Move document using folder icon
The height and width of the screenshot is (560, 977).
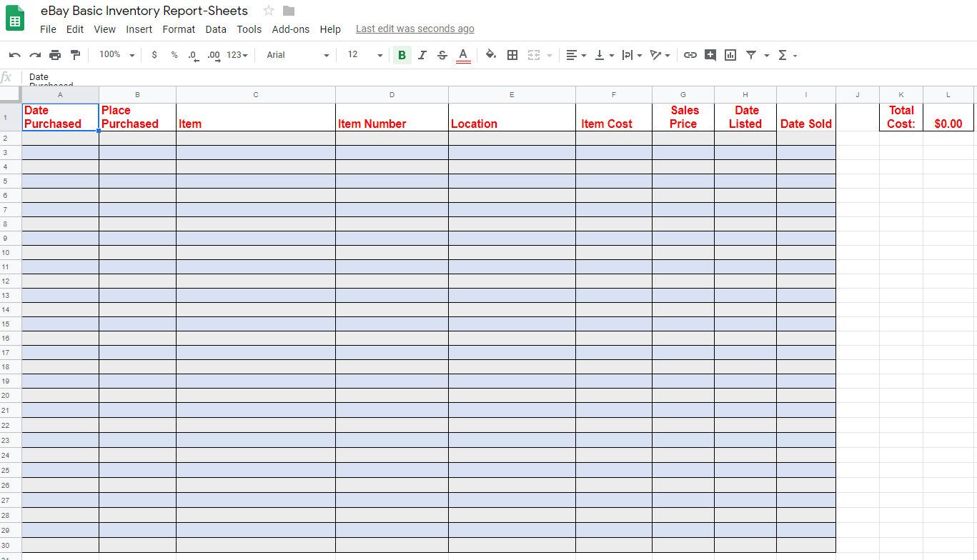(289, 11)
